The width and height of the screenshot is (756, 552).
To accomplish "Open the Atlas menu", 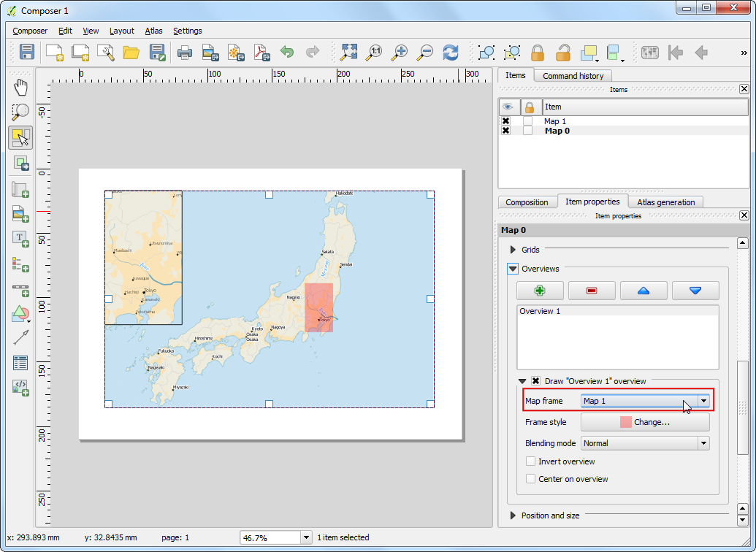I will point(154,31).
